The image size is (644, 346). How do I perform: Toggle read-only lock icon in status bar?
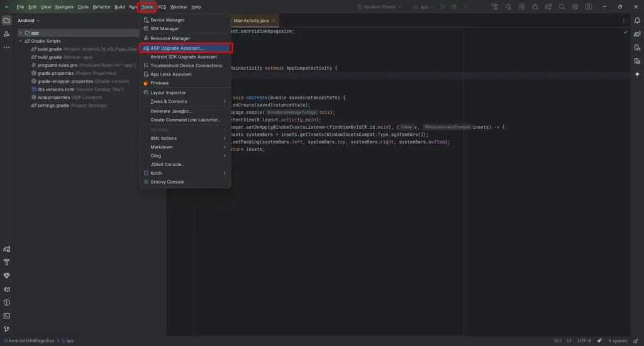pyautogui.click(x=636, y=341)
